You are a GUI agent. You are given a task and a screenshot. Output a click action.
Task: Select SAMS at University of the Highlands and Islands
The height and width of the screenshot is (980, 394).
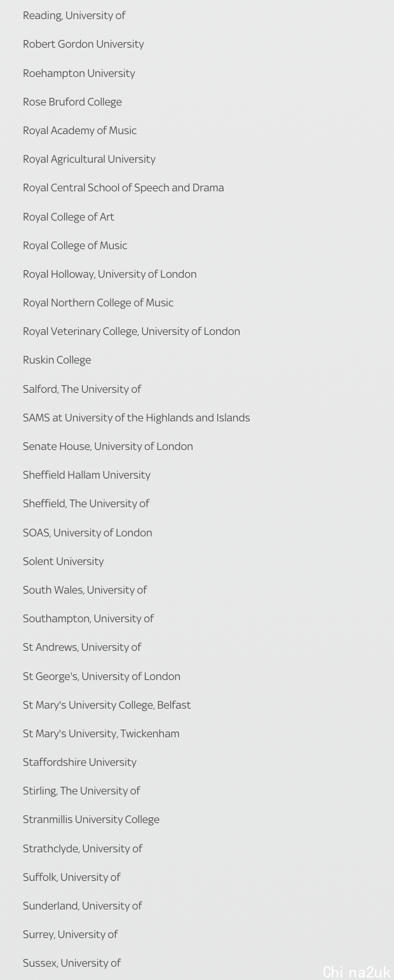pos(136,418)
